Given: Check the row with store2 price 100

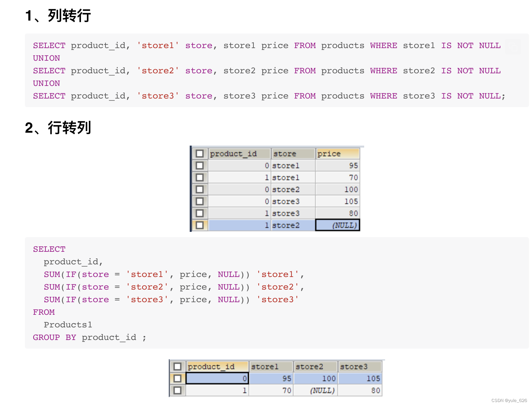Looking at the screenshot, I should click(x=200, y=189).
